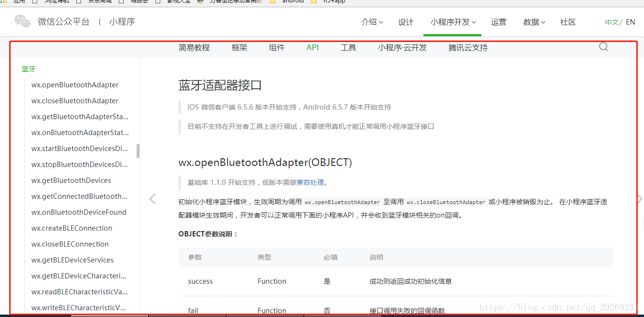644x317 pixels.
Task: Switch language to EN
Action: click(630, 22)
